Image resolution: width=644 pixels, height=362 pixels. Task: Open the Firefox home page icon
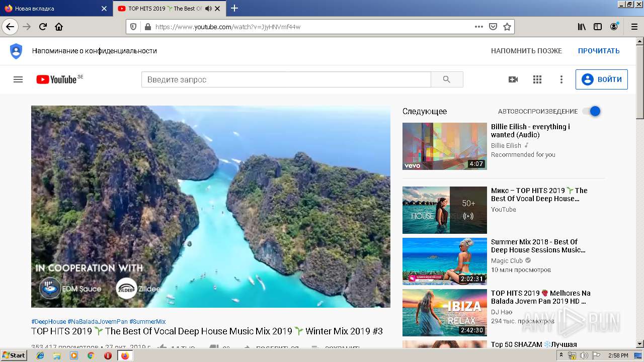coord(59,27)
